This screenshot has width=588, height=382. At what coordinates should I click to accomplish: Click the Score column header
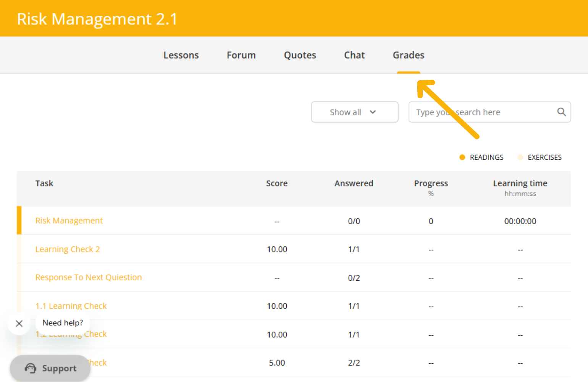277,183
